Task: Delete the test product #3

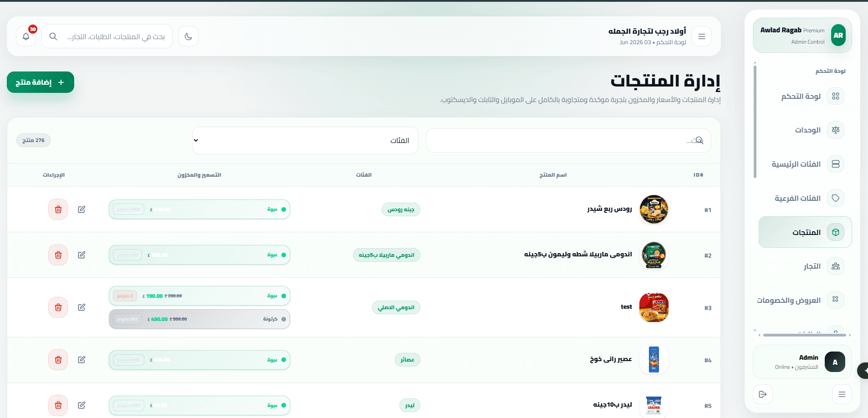Action: [58, 307]
